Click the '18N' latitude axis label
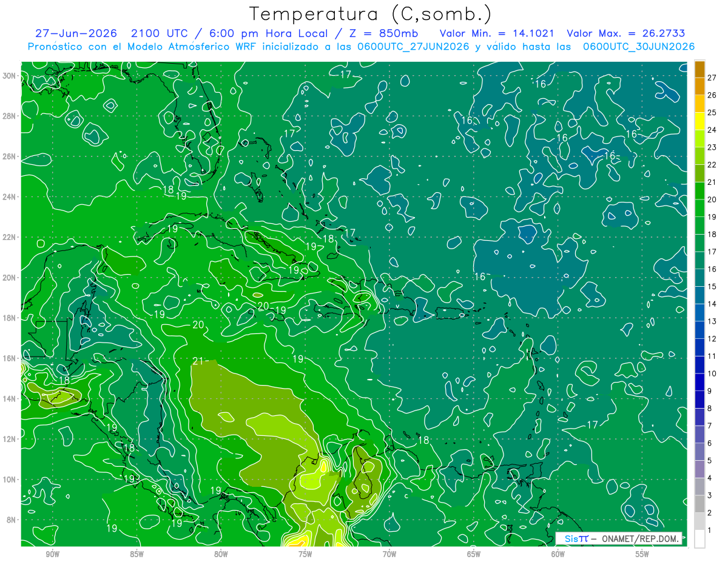The width and height of the screenshot is (728, 562). click(9, 318)
